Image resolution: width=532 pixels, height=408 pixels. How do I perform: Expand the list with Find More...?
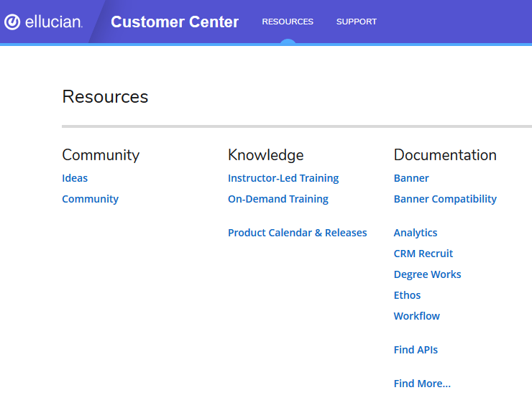click(422, 384)
